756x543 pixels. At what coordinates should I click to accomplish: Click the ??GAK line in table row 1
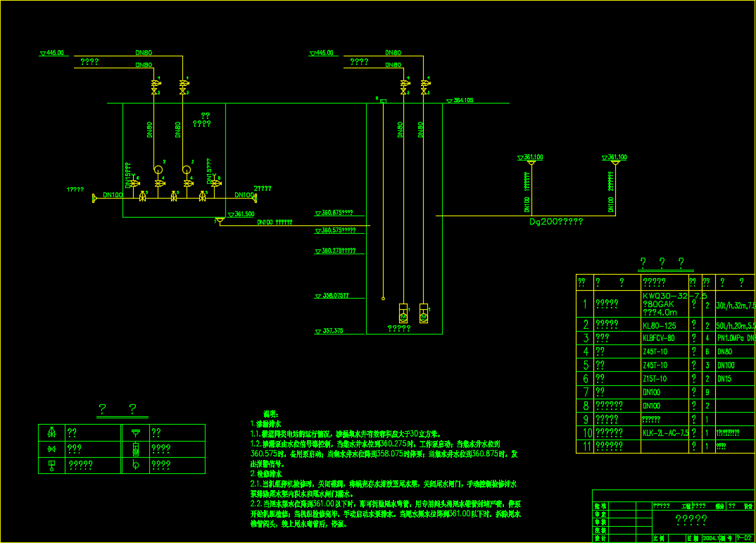point(658,304)
